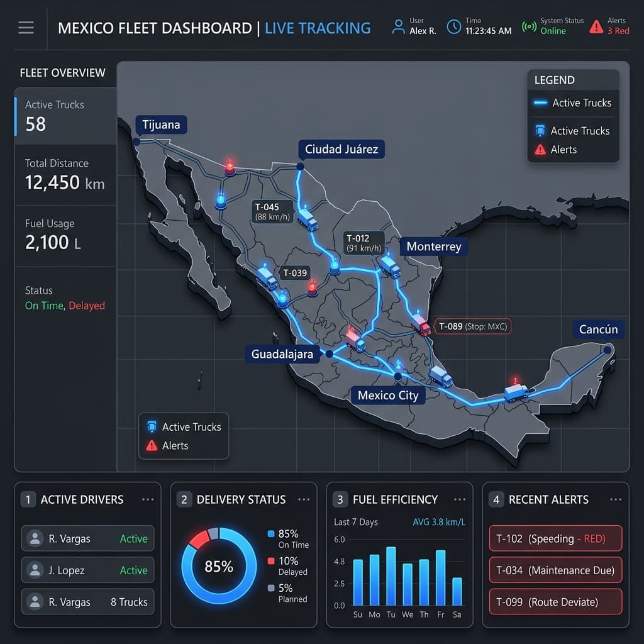
Task: Select the clock icon next to Time
Action: coord(453,26)
